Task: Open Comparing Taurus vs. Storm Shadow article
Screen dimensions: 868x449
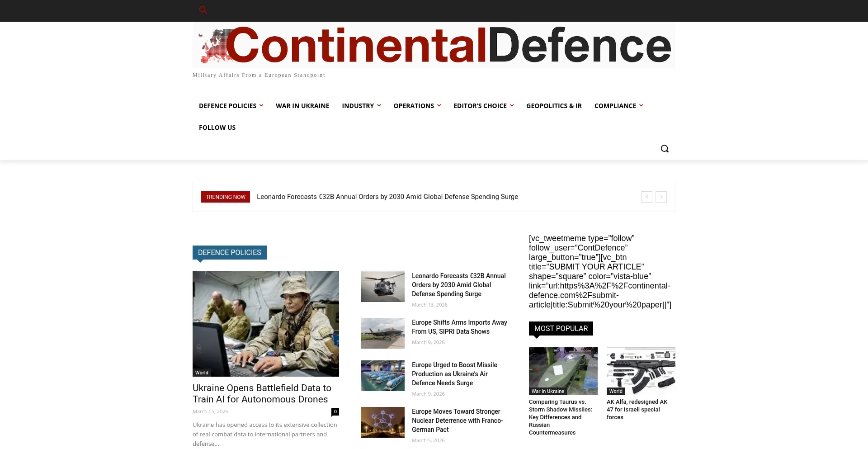Action: 561,417
